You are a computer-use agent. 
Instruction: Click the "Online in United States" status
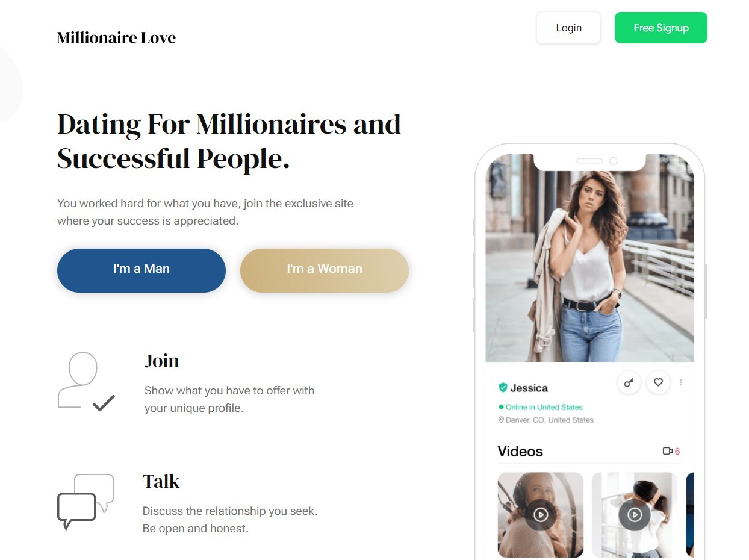click(x=544, y=407)
